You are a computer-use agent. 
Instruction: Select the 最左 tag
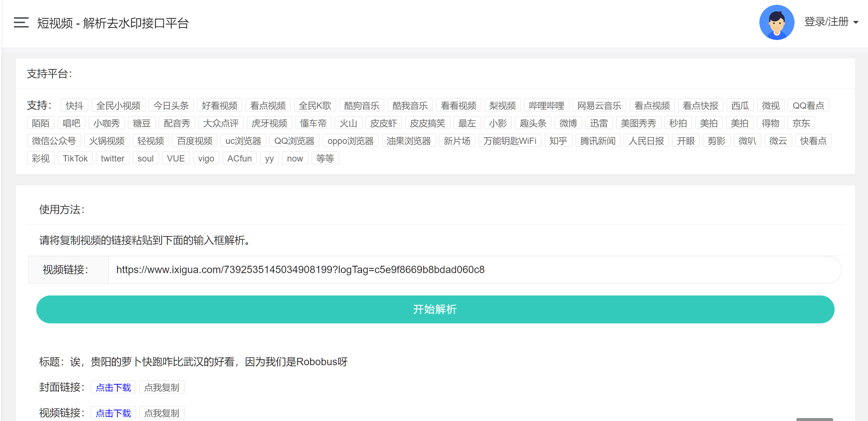click(467, 123)
